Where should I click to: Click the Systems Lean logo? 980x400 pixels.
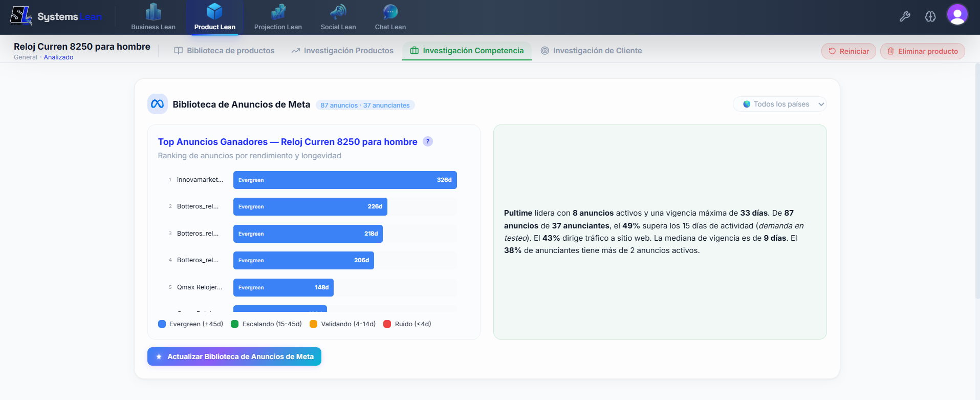(56, 16)
